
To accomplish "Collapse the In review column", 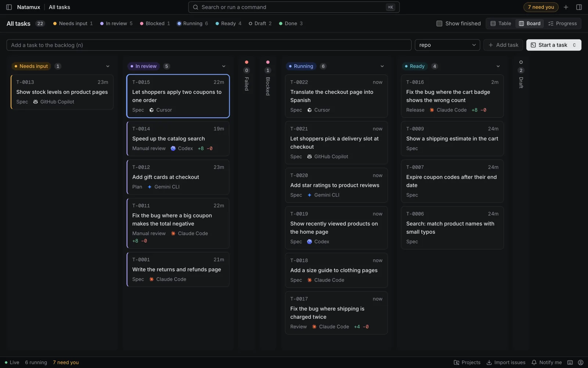I will [x=223, y=66].
